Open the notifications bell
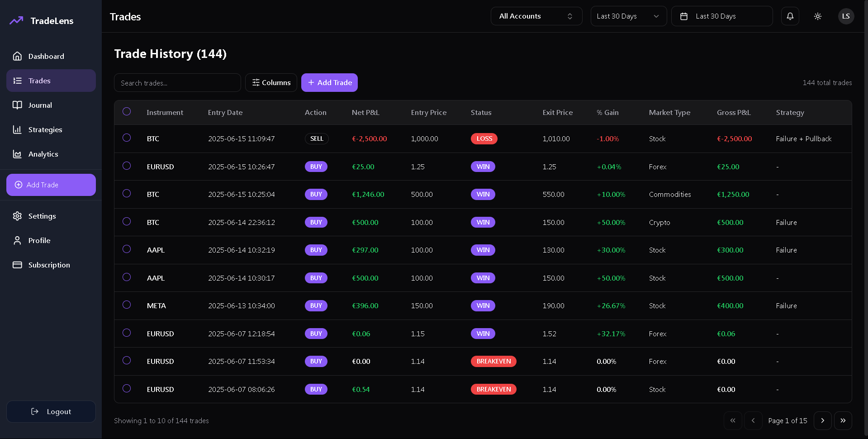This screenshot has height=439, width=868. 790,16
